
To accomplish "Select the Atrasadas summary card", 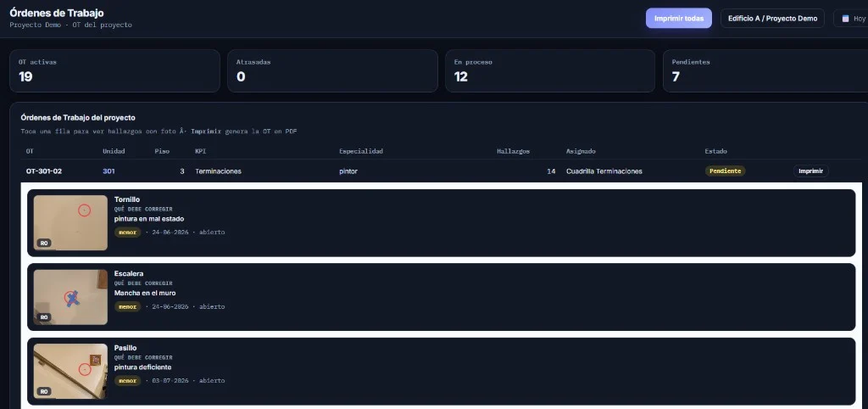I will click(x=332, y=71).
